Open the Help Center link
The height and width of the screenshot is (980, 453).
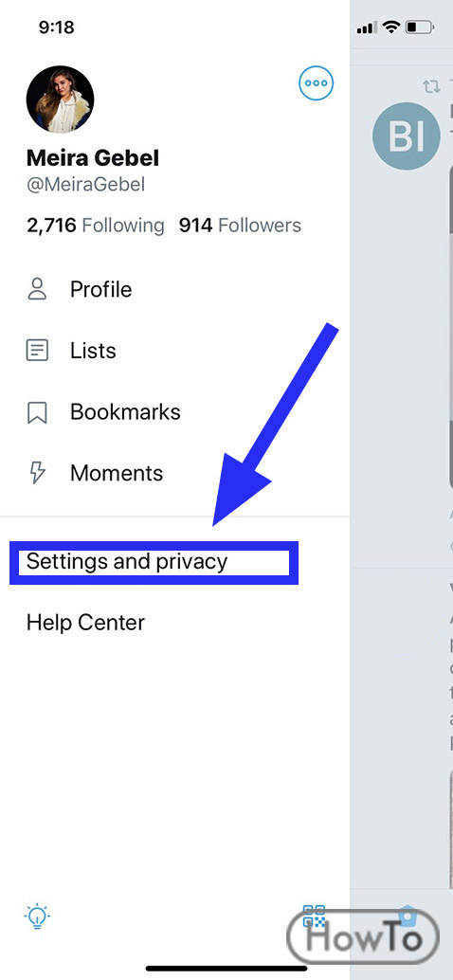click(x=85, y=623)
